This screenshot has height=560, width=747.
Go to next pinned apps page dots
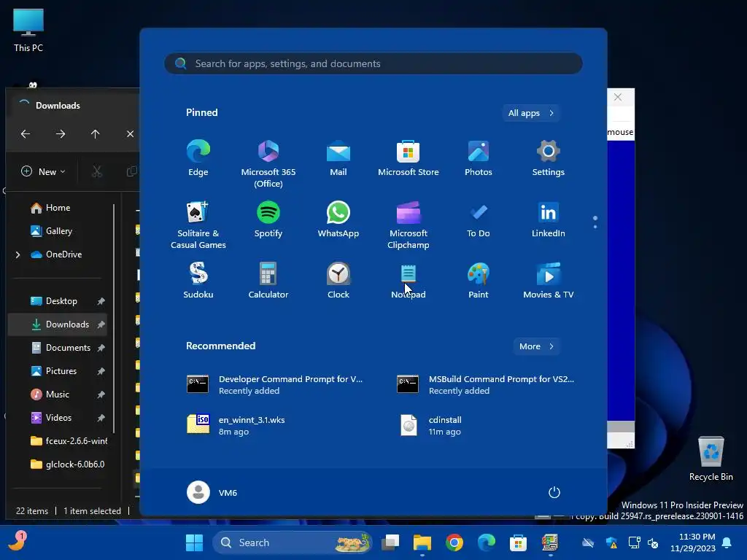(x=595, y=222)
